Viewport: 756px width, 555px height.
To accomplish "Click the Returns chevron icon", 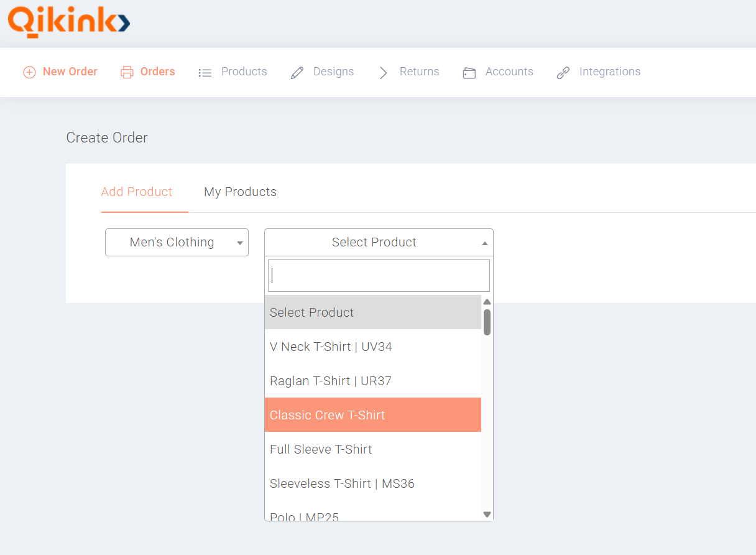I will tap(384, 73).
